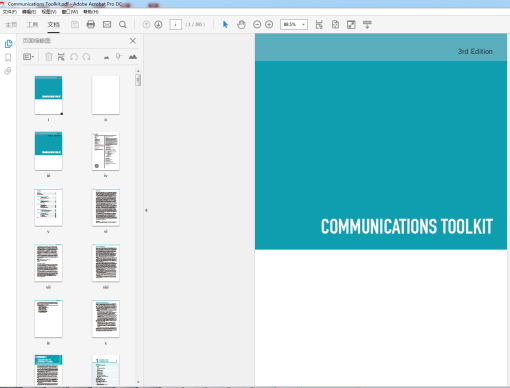Viewport: 510px width, 388px height.
Task: Select the page iv thumbnail
Action: point(106,151)
